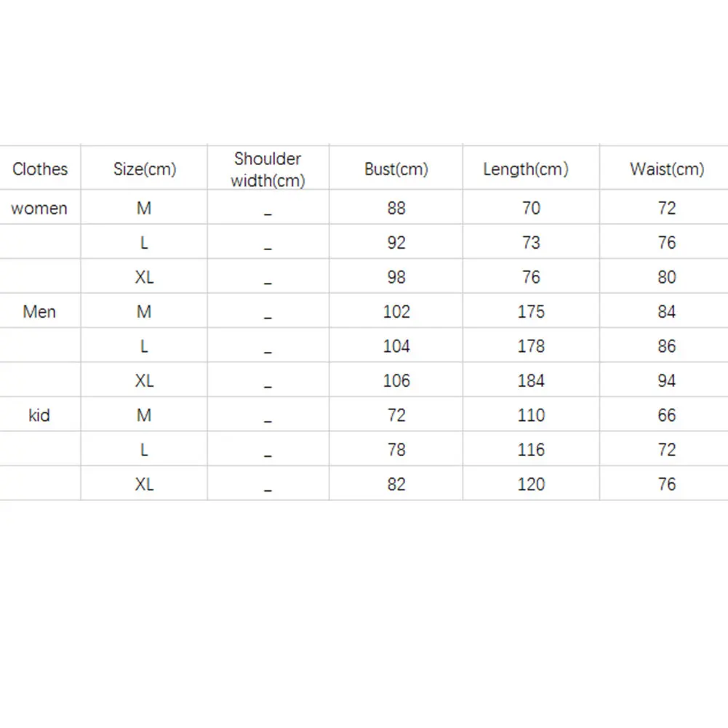Click Men's M length value 175
Viewport: 728px width, 728px height.
pyautogui.click(x=531, y=312)
